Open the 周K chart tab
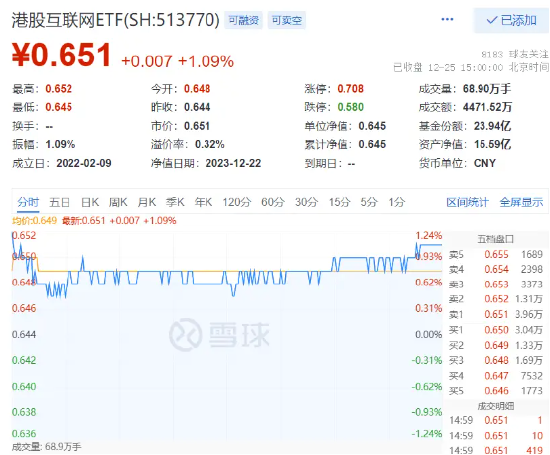 [x=118, y=202]
